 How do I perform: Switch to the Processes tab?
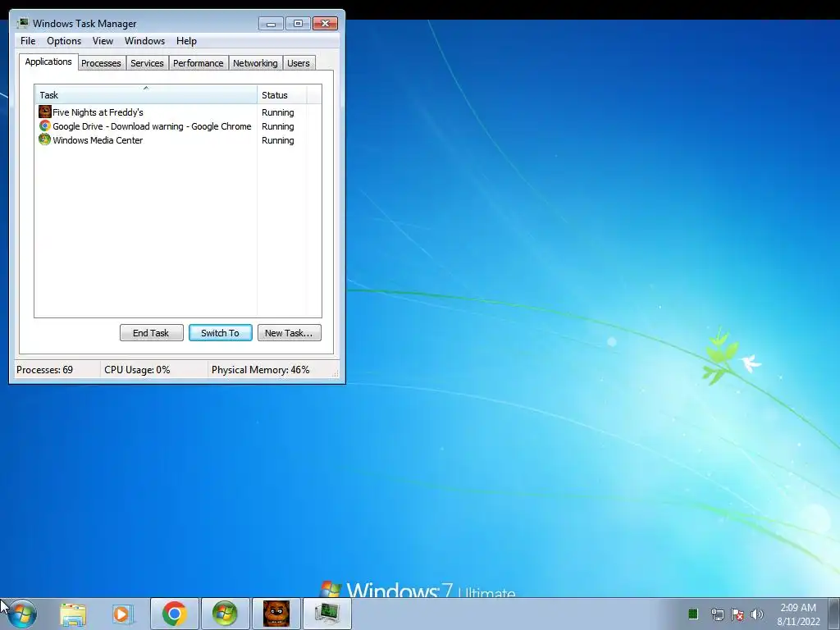tap(101, 63)
